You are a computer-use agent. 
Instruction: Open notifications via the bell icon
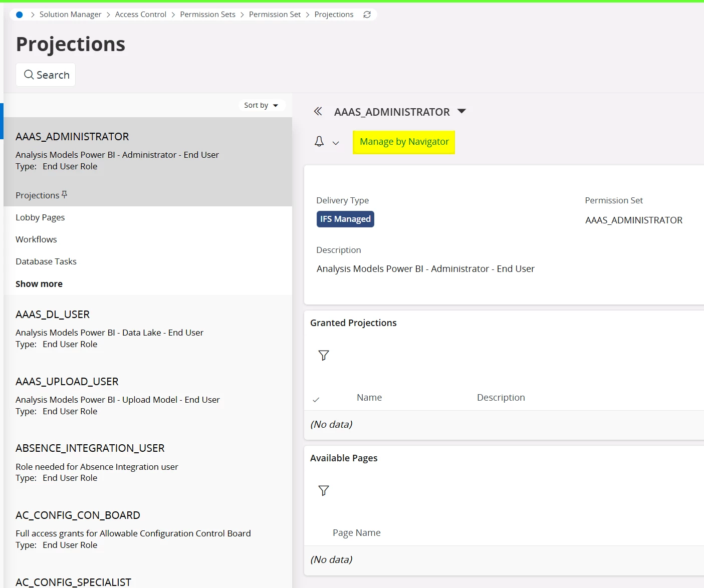pyautogui.click(x=319, y=142)
